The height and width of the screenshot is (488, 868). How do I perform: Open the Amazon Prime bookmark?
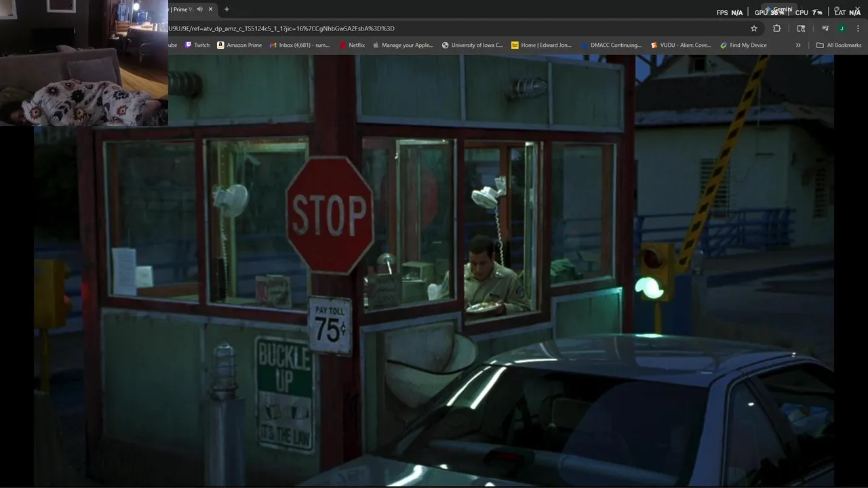pyautogui.click(x=239, y=45)
